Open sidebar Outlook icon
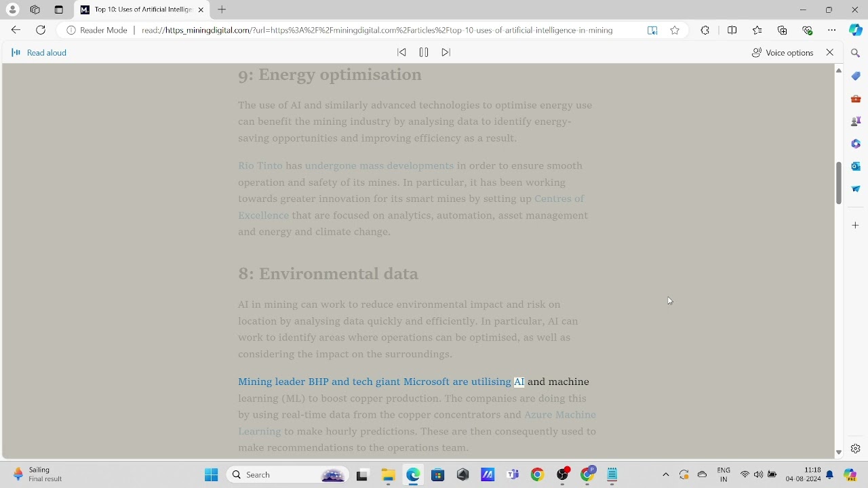This screenshot has height=488, width=868. pyautogui.click(x=856, y=166)
